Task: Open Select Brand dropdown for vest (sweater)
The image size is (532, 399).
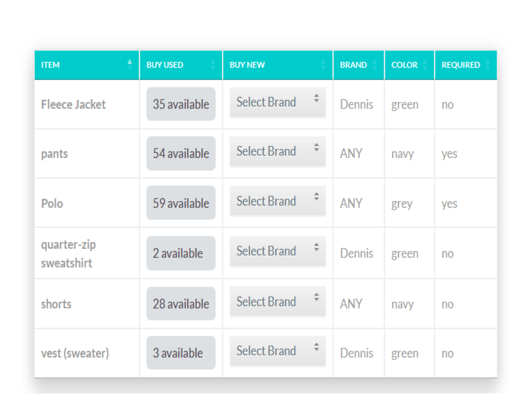Action: [x=278, y=351]
